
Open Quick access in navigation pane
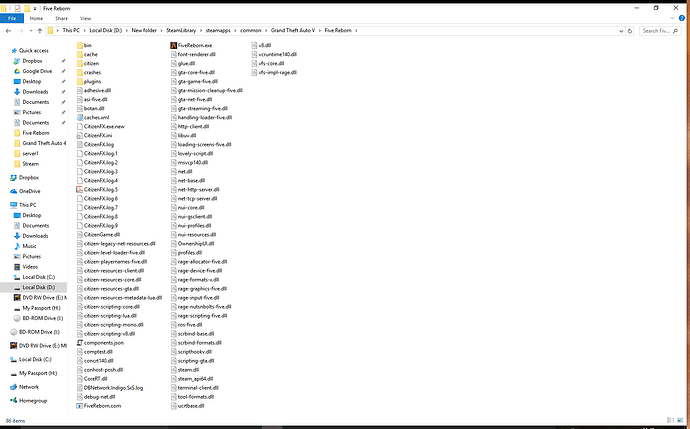coord(29,51)
